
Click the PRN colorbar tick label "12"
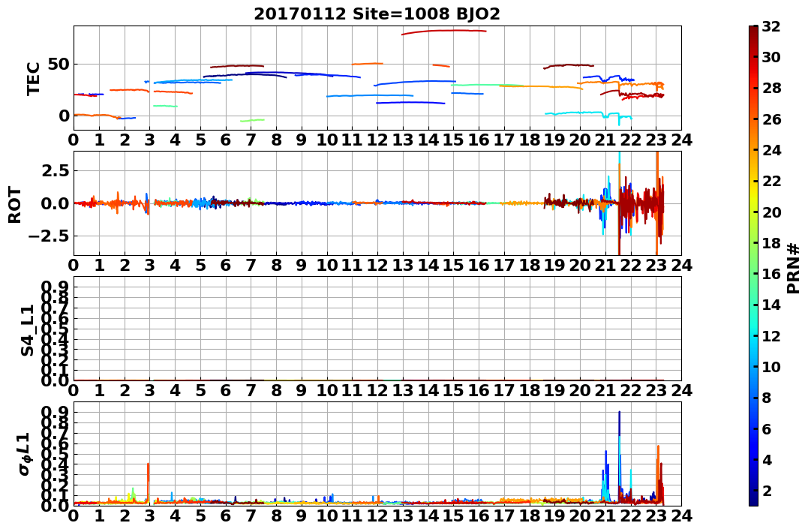coord(771,335)
